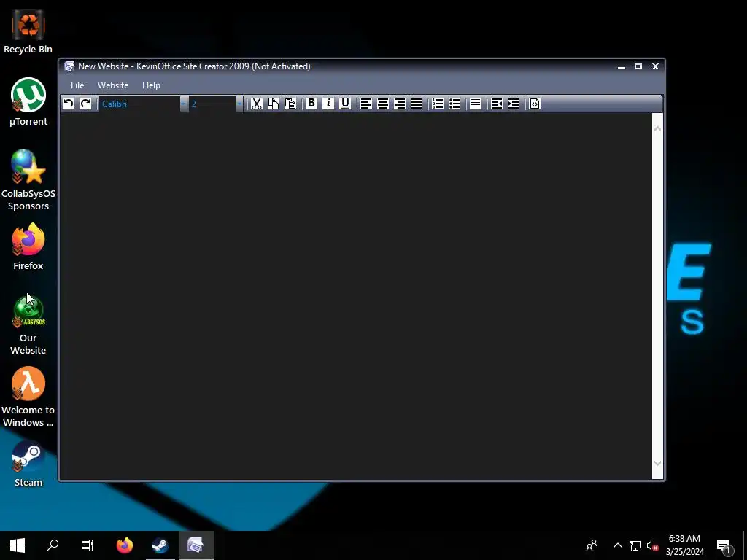This screenshot has width=747, height=560.
Task: Open the font size dropdown showing 2
Action: tap(239, 104)
